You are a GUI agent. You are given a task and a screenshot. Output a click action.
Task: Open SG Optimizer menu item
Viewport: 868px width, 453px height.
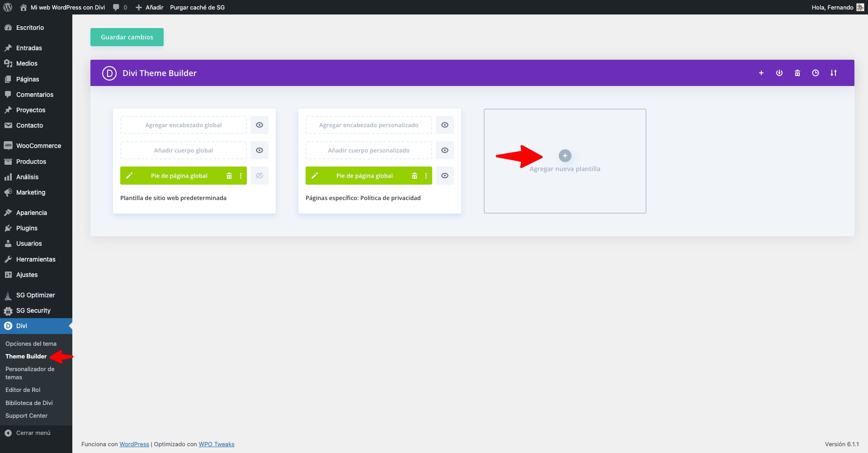36,295
